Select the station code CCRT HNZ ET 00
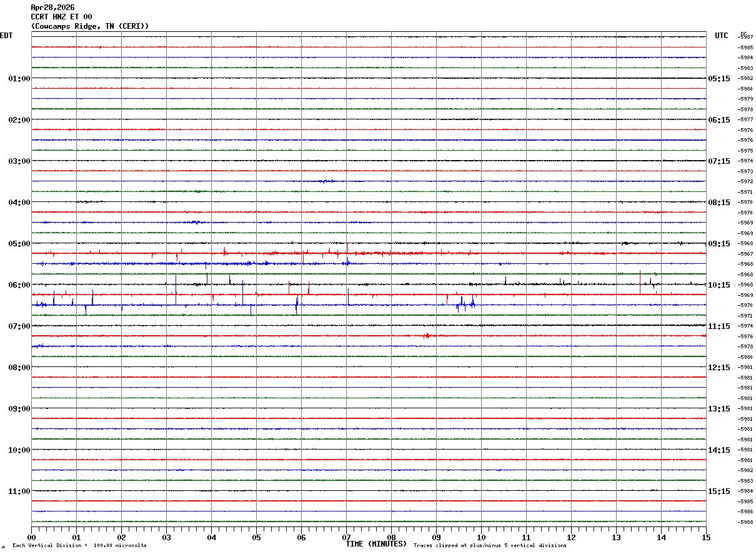 pyautogui.click(x=61, y=17)
